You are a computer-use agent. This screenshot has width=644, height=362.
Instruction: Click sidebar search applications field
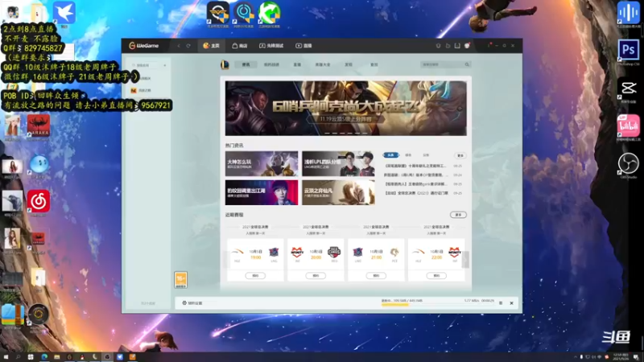(146, 65)
